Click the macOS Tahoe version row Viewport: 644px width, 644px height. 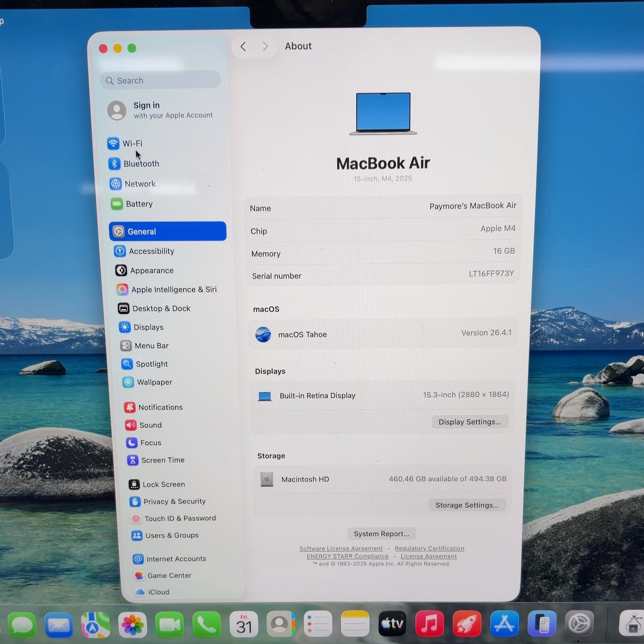coord(383,334)
